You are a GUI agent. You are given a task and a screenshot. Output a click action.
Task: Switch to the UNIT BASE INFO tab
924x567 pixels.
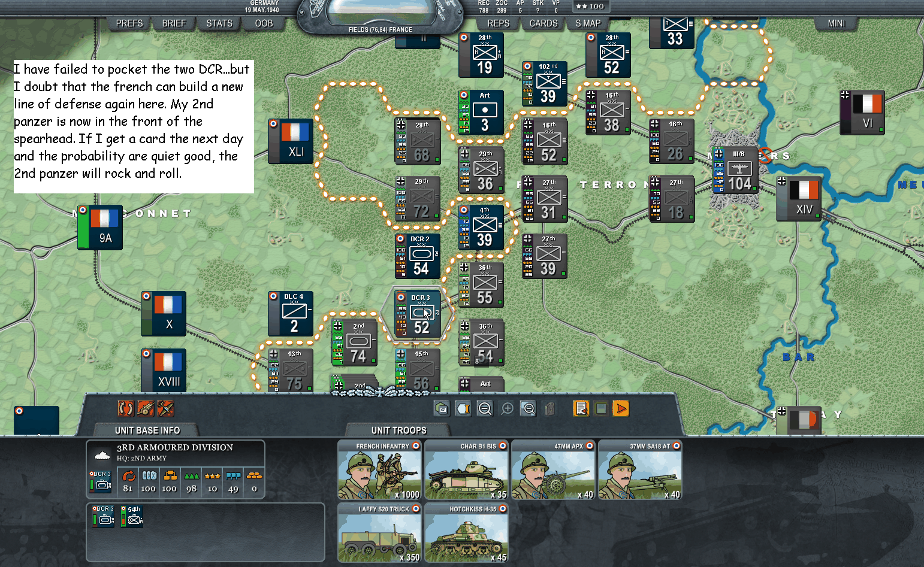pos(147,430)
